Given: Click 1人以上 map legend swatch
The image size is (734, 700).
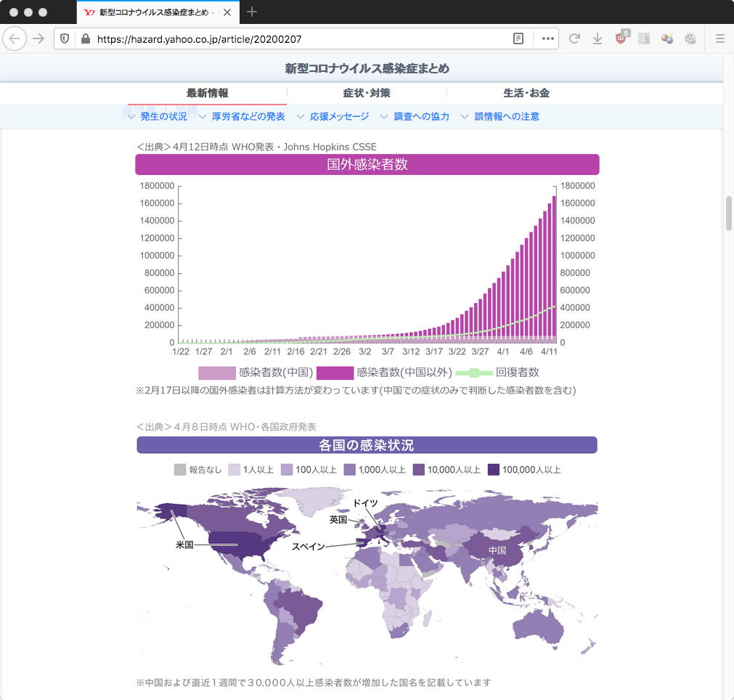Looking at the screenshot, I should pyautogui.click(x=234, y=470).
